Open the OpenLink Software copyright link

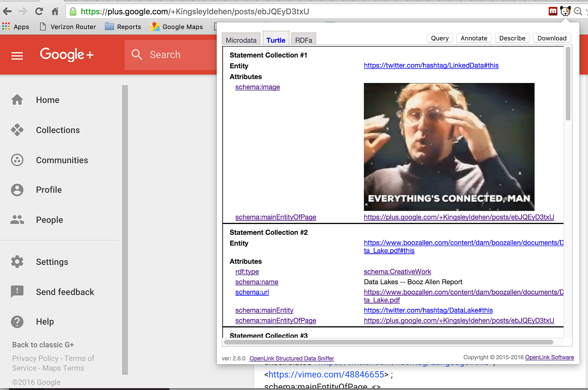pos(549,357)
